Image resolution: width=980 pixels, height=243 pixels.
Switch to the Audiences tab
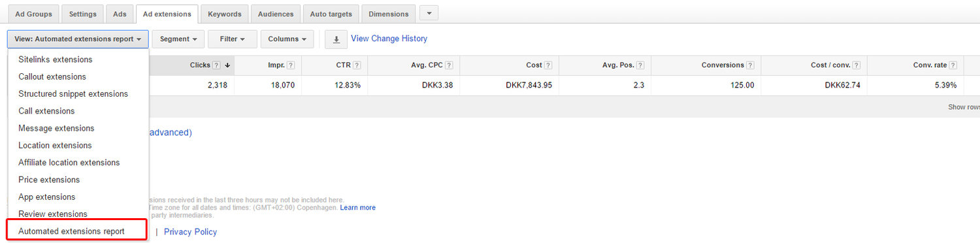pos(276,14)
